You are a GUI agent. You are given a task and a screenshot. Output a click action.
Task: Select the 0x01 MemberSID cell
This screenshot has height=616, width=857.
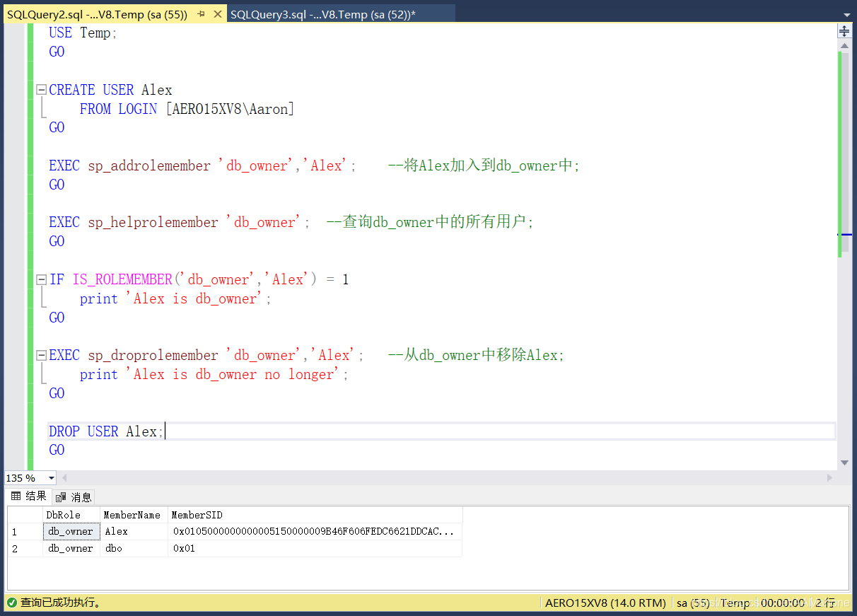[315, 548]
